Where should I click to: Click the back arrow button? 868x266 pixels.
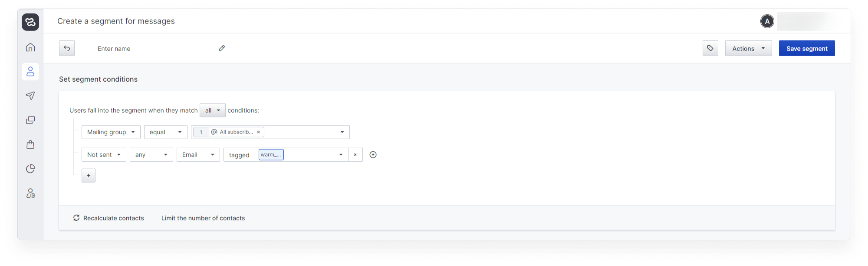[x=67, y=48]
